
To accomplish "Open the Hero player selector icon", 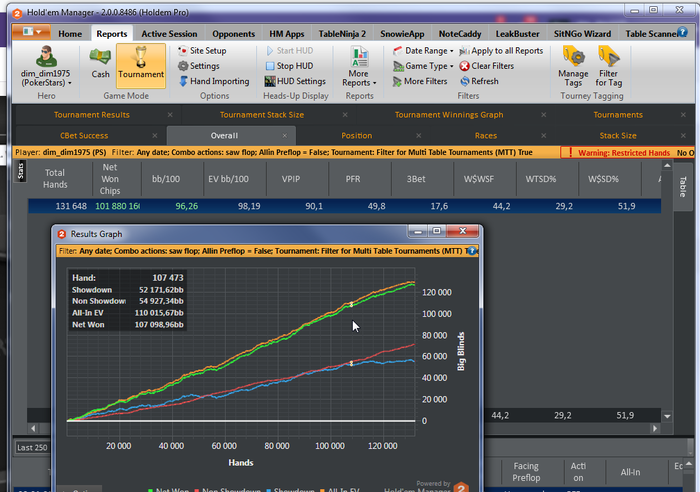I will coord(46,57).
